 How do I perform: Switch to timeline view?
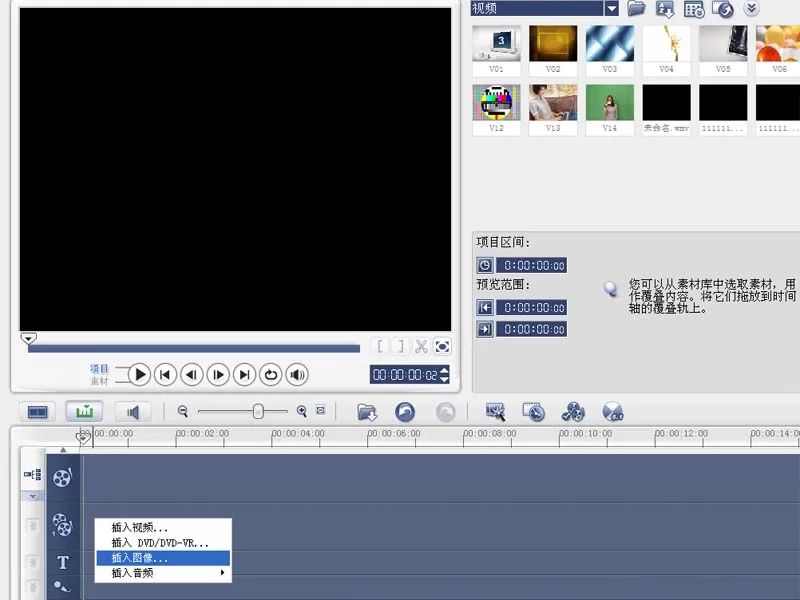84,411
